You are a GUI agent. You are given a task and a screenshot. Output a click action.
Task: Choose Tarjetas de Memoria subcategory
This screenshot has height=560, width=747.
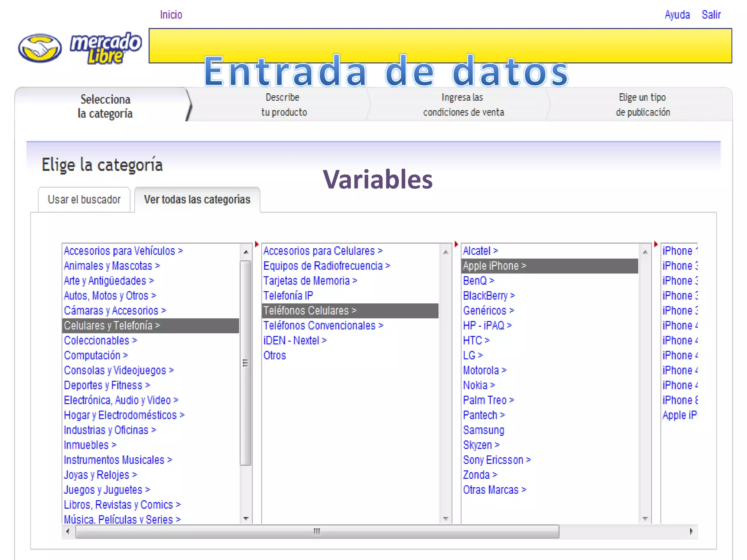coord(310,281)
